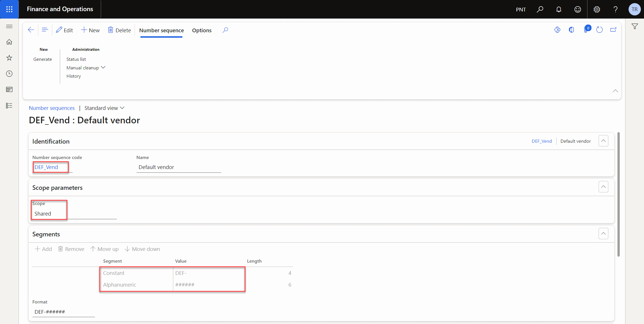
Task: Click the feedback smiley icon
Action: 577,9
